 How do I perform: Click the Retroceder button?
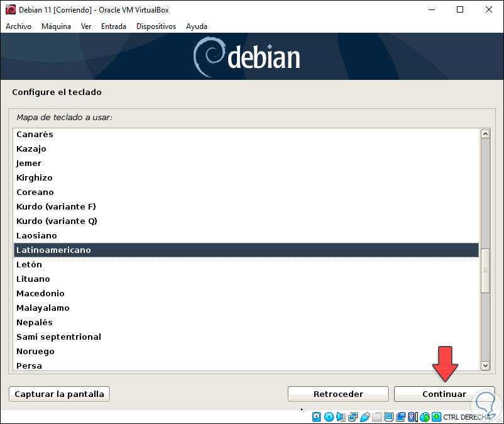(x=338, y=394)
